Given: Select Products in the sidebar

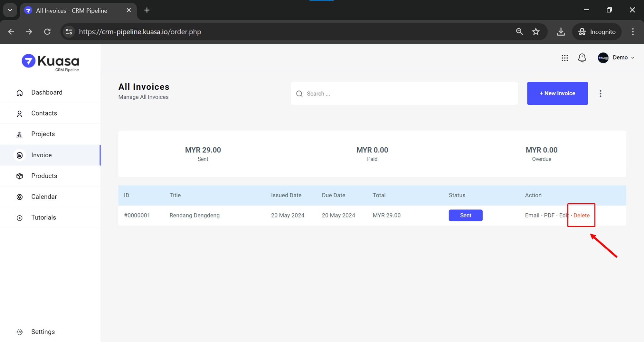Looking at the screenshot, I should 44,176.
